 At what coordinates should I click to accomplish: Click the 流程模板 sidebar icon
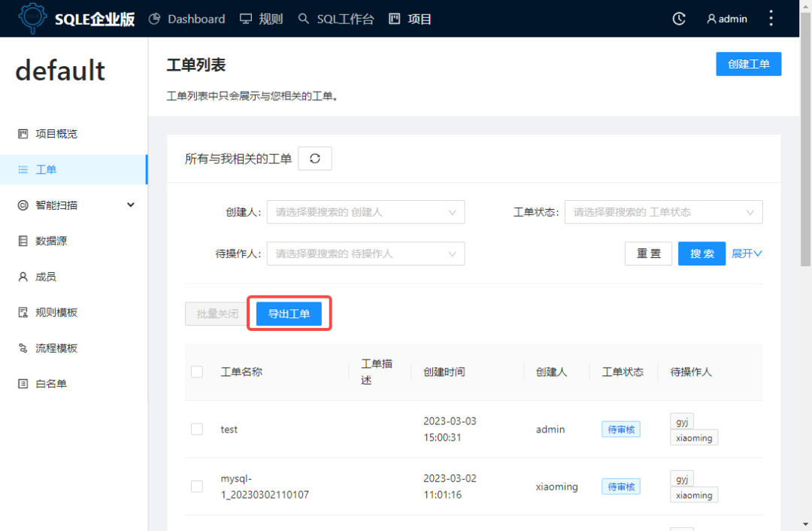[x=23, y=348]
